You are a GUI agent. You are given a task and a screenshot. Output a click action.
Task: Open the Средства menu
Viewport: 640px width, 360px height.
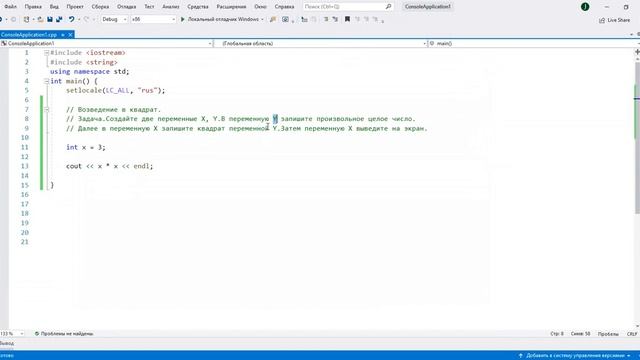[x=198, y=7]
